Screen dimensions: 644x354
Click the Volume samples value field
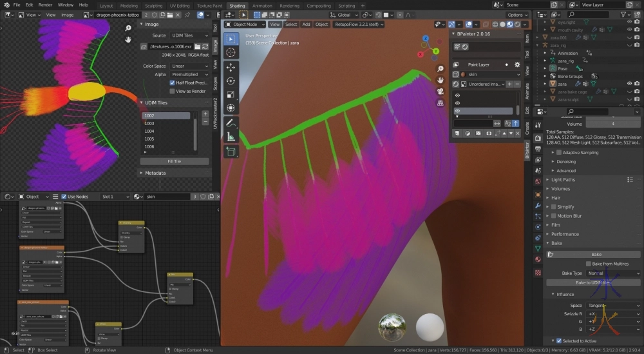pyautogui.click(x=612, y=123)
